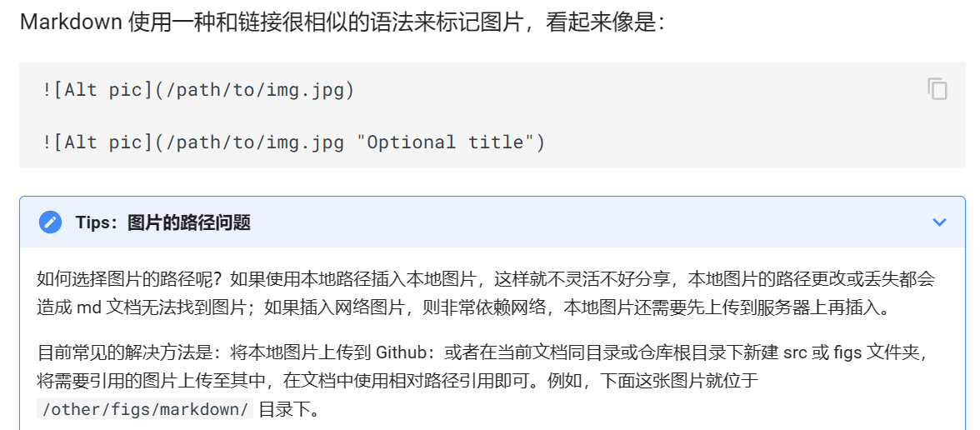Viewport: 980px width, 430px height.
Task: Click the inline code /other/figs/markdown/
Action: coord(144,409)
